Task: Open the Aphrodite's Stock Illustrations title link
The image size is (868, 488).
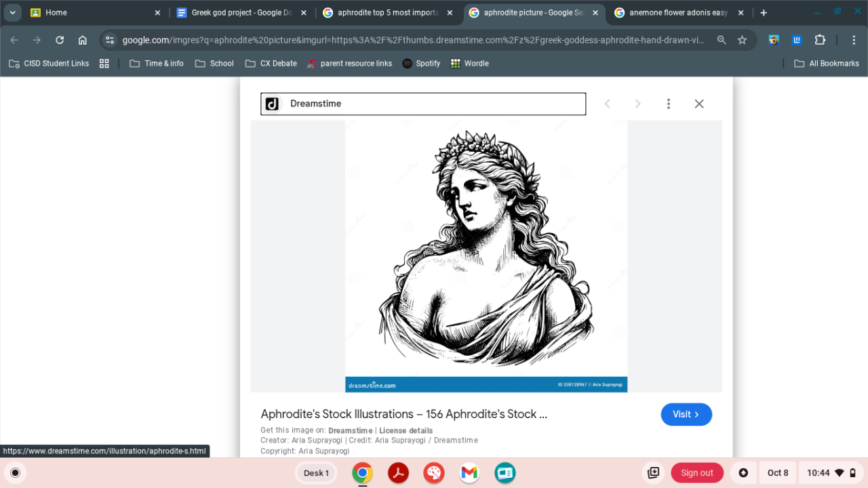Action: tap(404, 414)
